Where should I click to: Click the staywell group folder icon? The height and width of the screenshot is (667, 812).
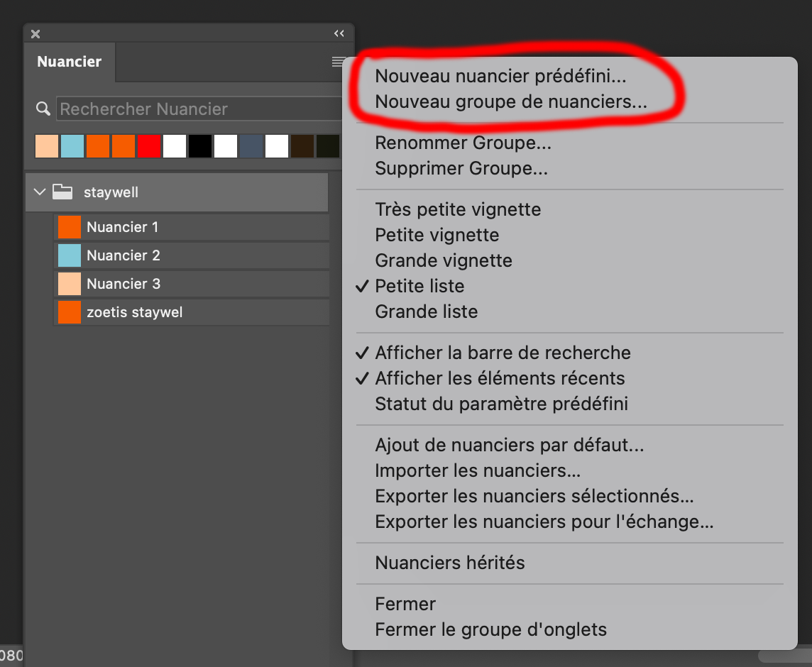63,192
